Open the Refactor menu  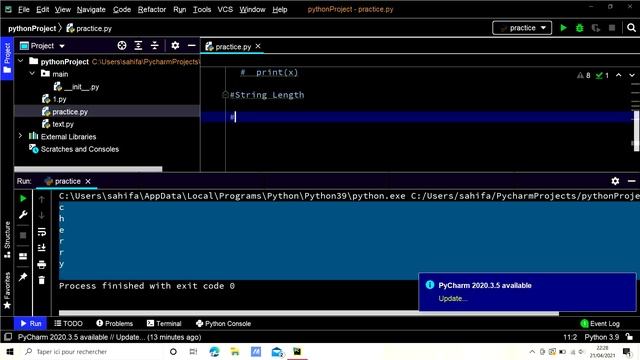pyautogui.click(x=152, y=9)
